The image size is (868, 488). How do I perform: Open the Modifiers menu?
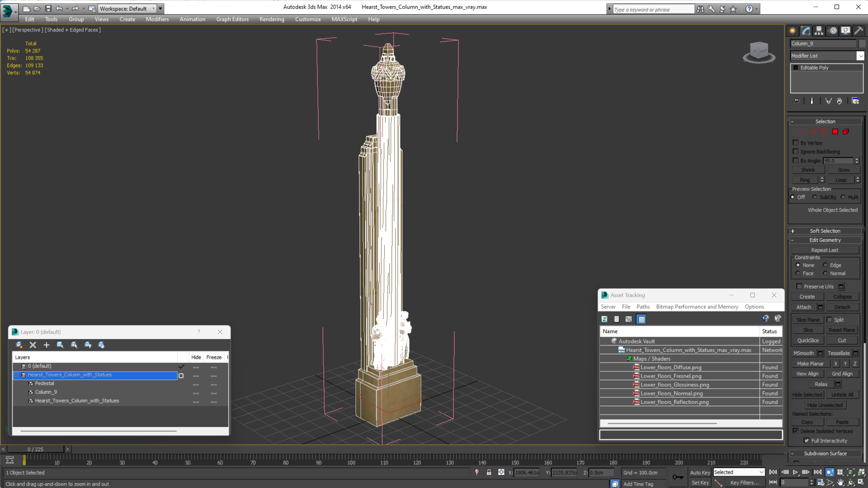(157, 19)
